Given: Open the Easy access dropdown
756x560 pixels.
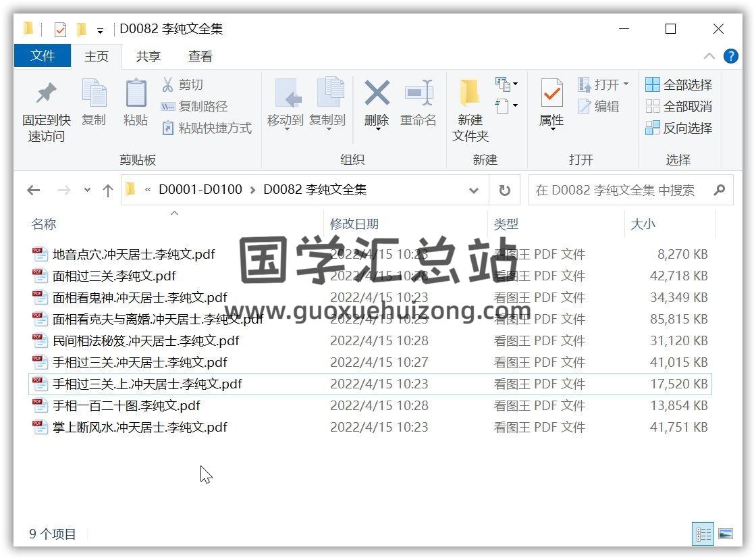Looking at the screenshot, I should 506,105.
